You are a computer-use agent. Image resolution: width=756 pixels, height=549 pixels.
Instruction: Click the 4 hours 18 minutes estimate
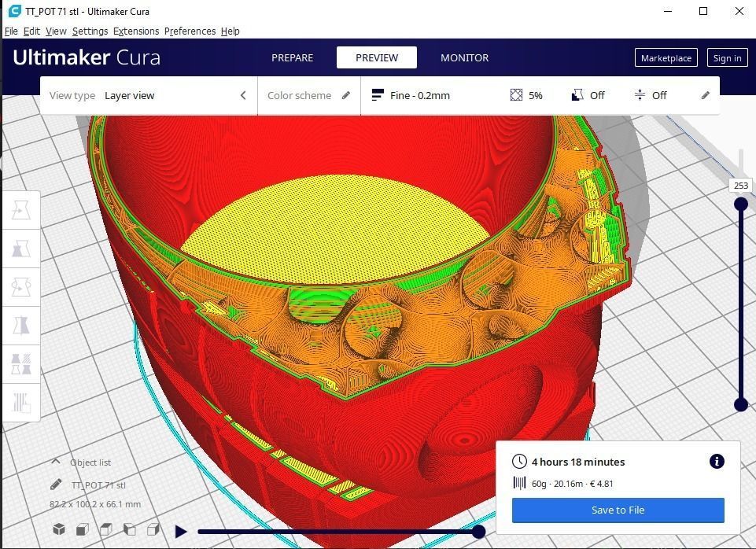coord(578,462)
